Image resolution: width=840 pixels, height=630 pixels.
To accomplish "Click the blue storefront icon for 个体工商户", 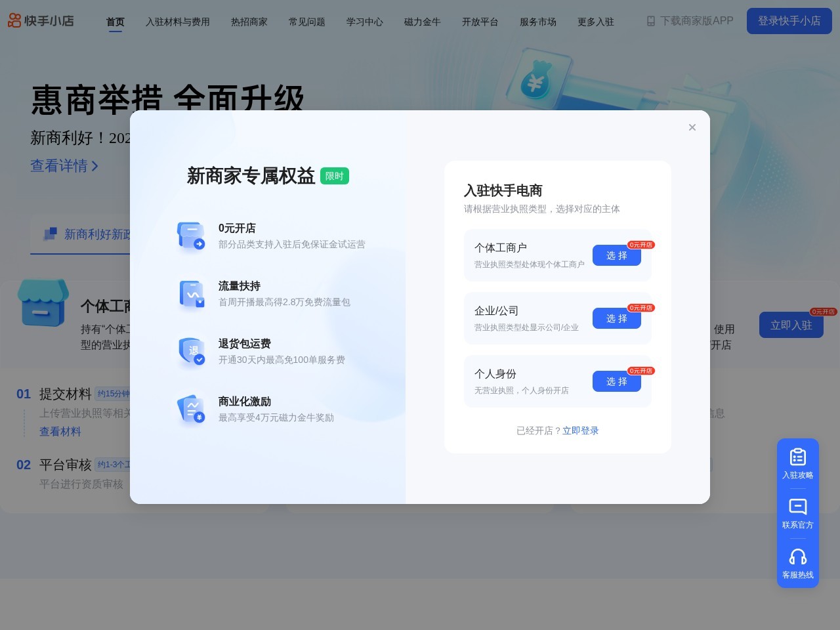I will pyautogui.click(x=43, y=303).
